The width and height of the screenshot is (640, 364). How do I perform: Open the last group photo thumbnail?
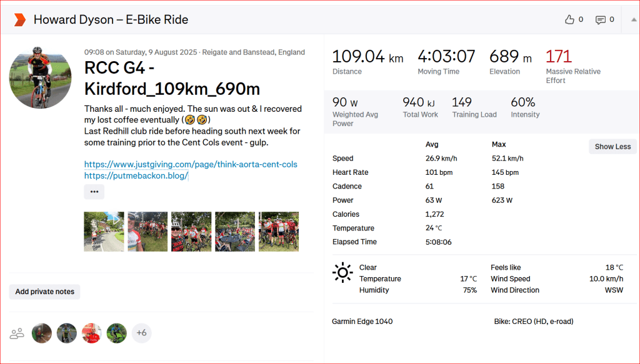[x=279, y=232]
